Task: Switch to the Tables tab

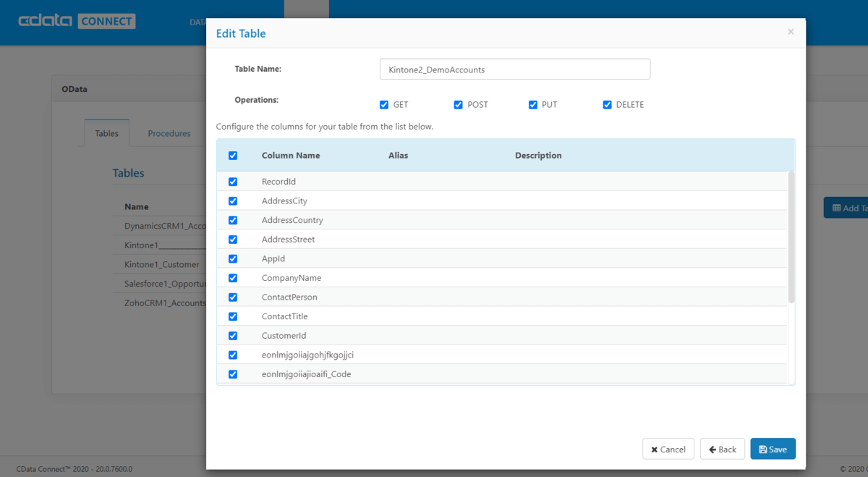Action: (x=107, y=133)
